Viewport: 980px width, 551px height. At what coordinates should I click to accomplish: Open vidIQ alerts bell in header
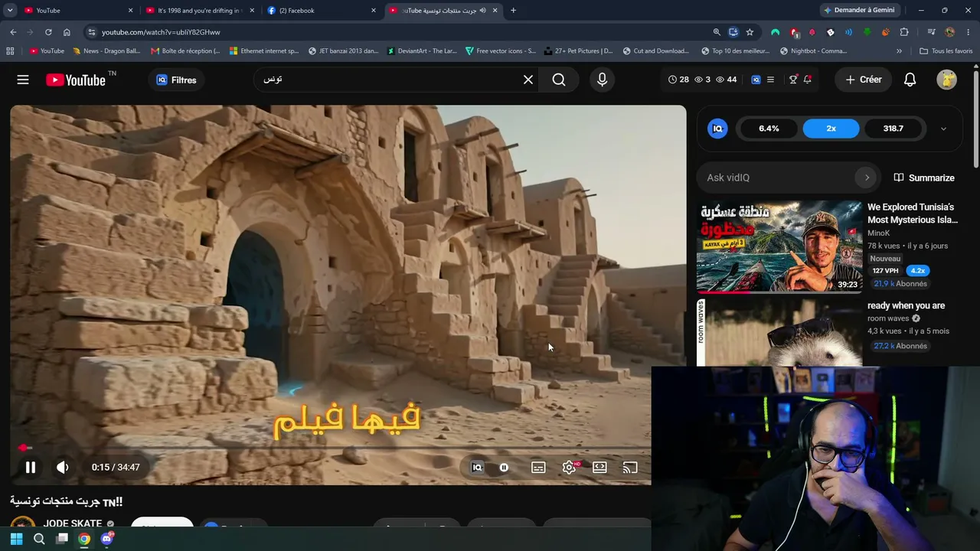[808, 80]
